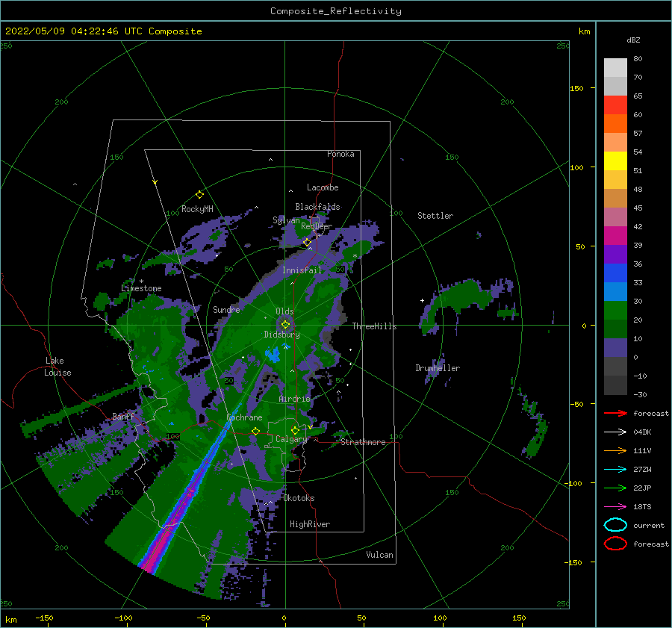Click the Stettler town label
Screen dimensions: 672x628
click(435, 216)
